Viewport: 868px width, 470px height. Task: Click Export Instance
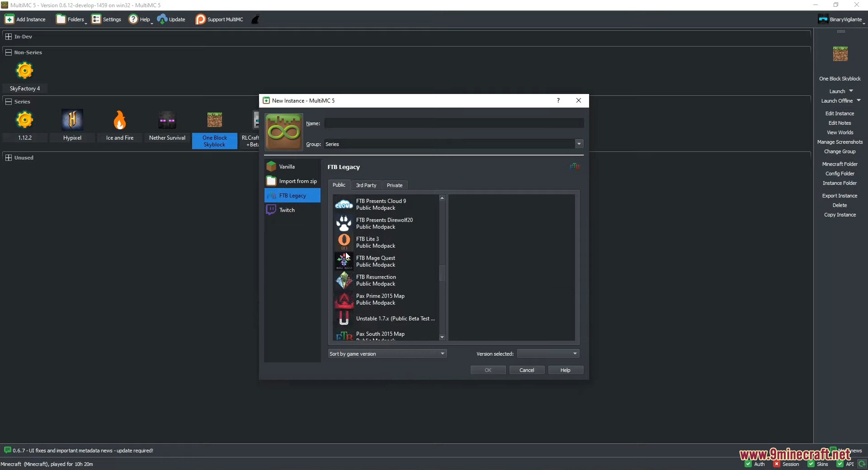(840, 196)
